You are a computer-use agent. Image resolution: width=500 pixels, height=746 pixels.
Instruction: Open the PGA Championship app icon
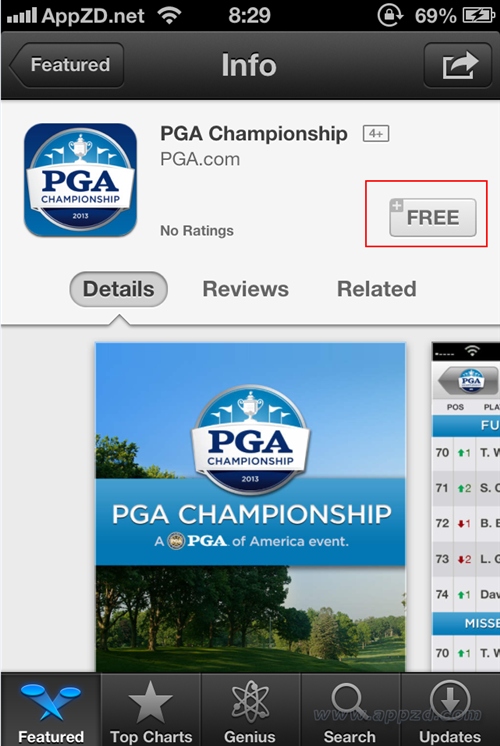80,180
